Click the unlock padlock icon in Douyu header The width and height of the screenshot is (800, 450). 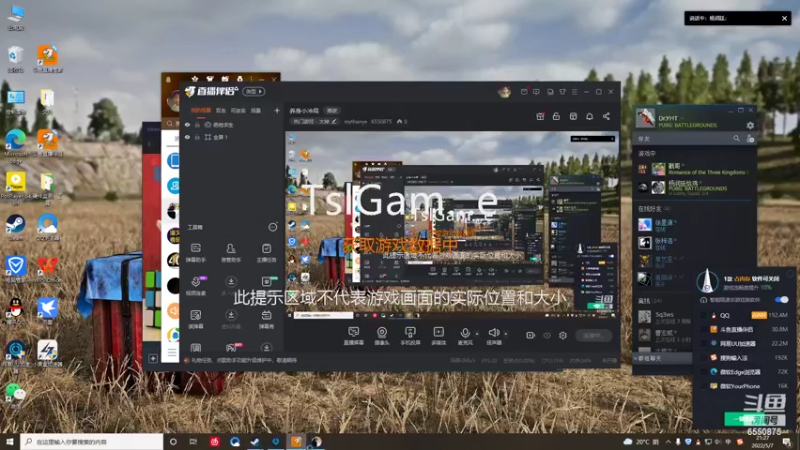(556, 116)
